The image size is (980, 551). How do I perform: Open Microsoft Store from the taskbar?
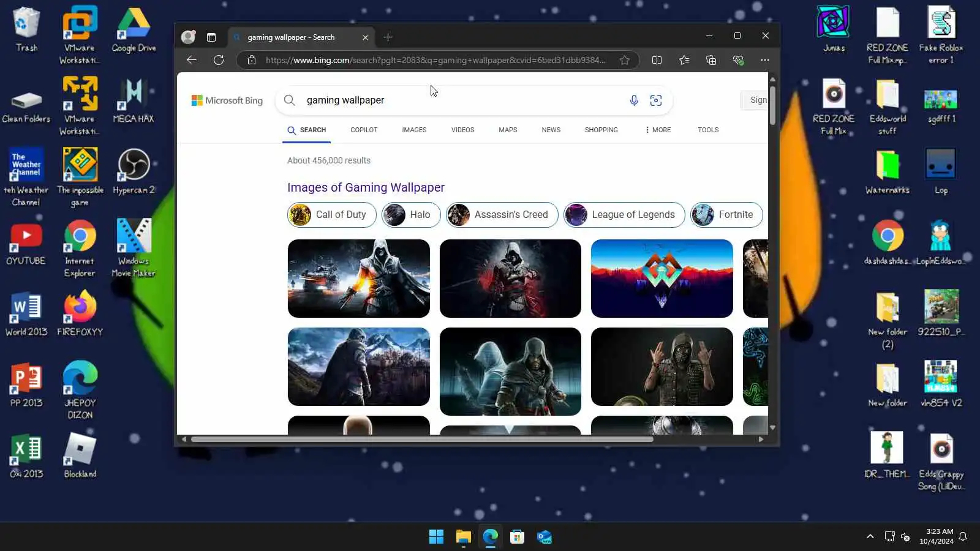518,537
